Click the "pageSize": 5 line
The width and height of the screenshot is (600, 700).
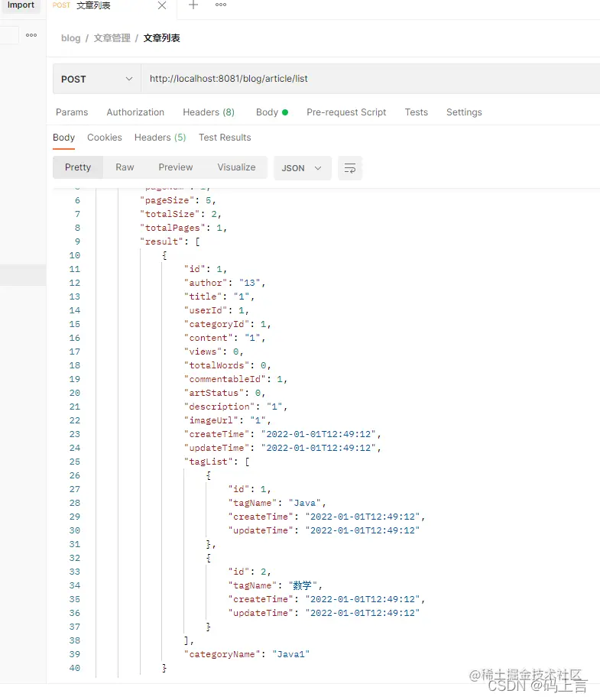[x=178, y=200]
